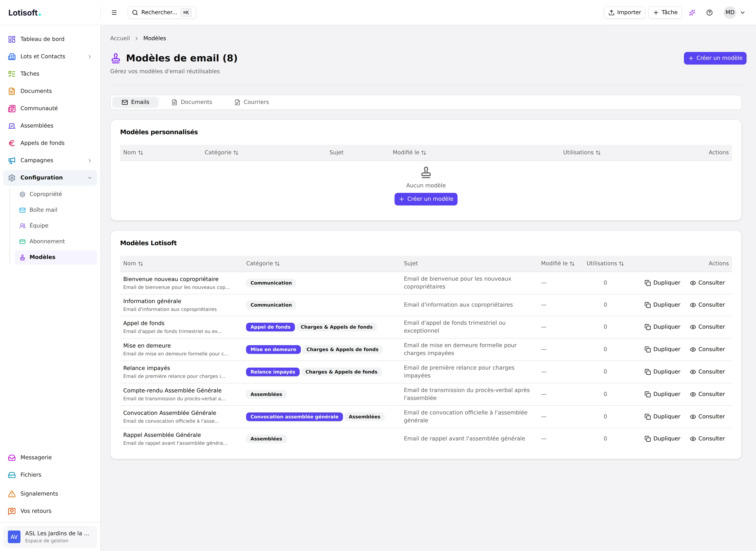
Task: Click the Vos retours heart message icon
Action: (x=12, y=511)
